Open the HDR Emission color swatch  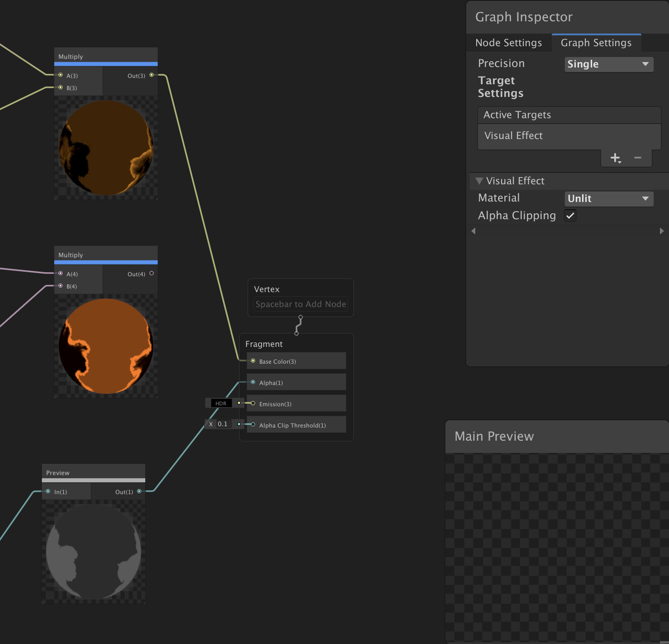[x=220, y=403]
